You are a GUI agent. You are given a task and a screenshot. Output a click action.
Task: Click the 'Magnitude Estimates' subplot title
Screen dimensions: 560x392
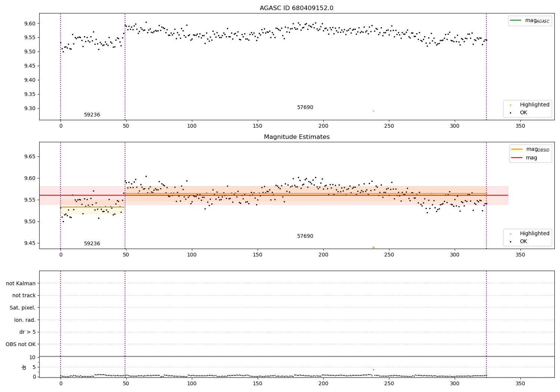point(296,137)
